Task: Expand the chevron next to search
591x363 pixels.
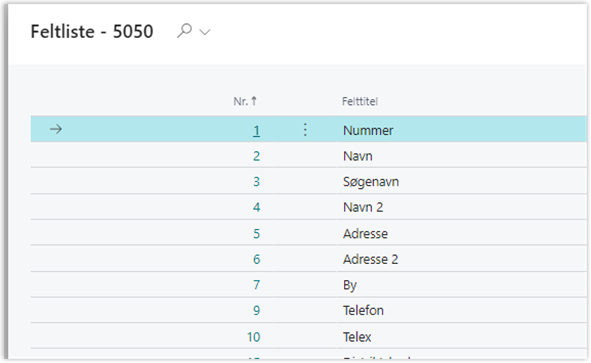Action: [205, 32]
